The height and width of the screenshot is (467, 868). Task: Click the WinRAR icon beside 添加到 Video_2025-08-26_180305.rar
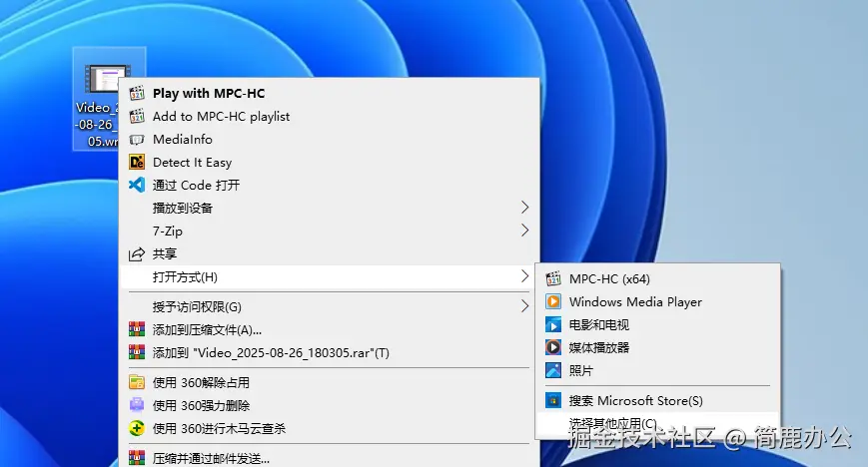pos(137,352)
